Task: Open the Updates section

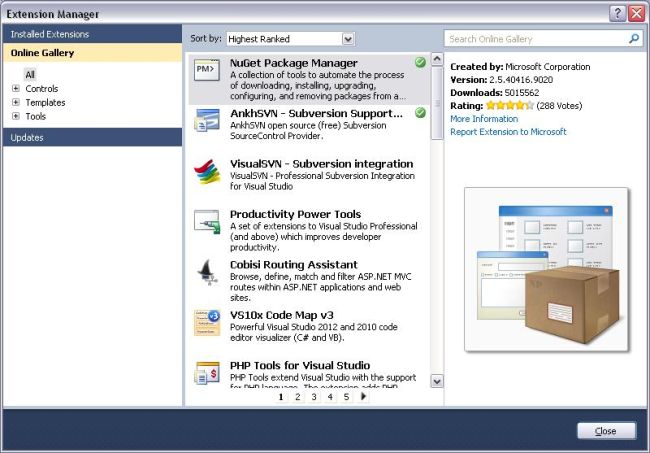Action: tap(92, 137)
